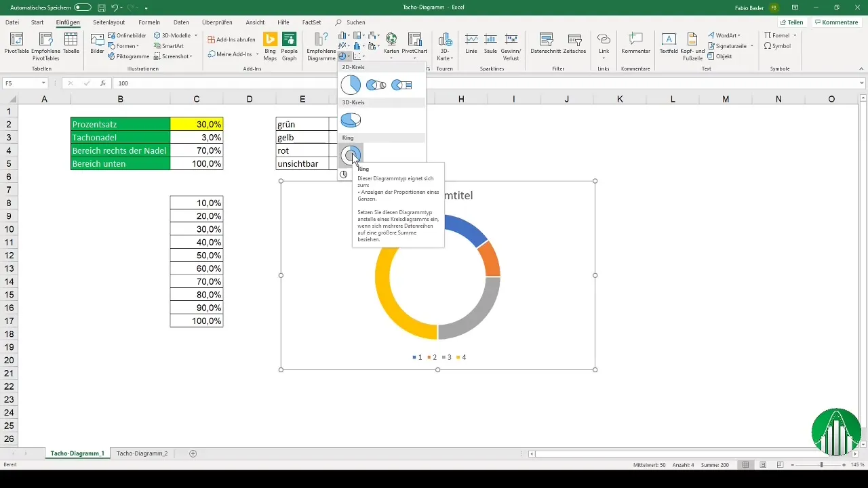
Task: Switch to normal view in status bar
Action: [745, 465]
